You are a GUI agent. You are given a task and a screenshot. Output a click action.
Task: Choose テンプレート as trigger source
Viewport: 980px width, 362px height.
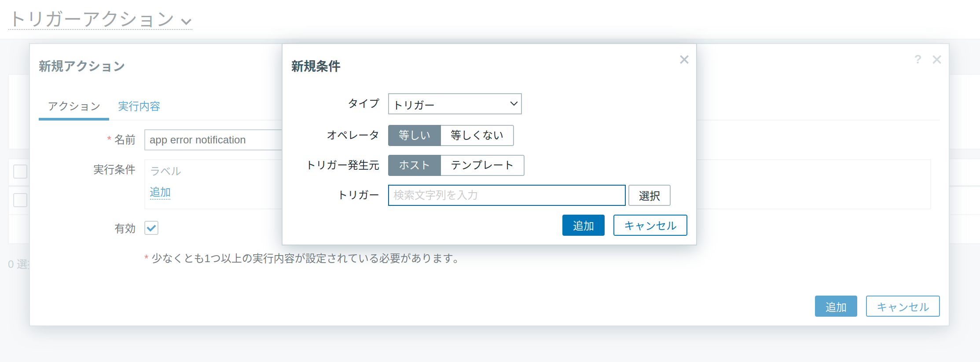(482, 165)
